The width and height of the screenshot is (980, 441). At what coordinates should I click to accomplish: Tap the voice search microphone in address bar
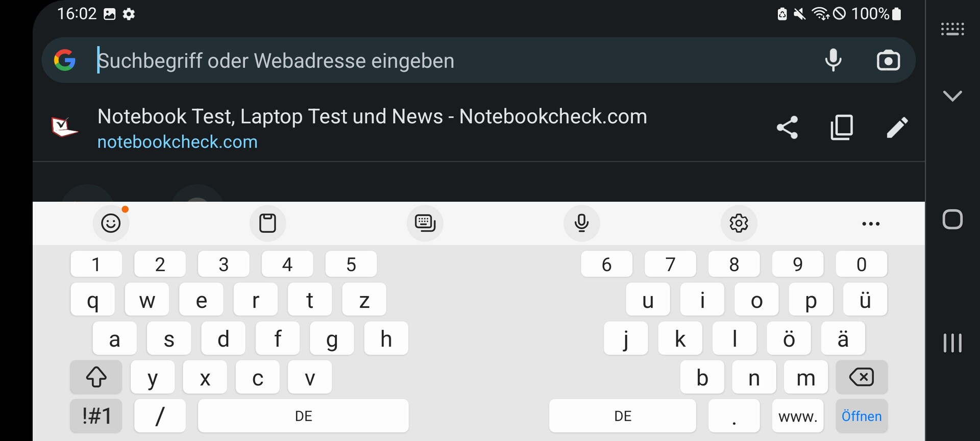pos(833,60)
